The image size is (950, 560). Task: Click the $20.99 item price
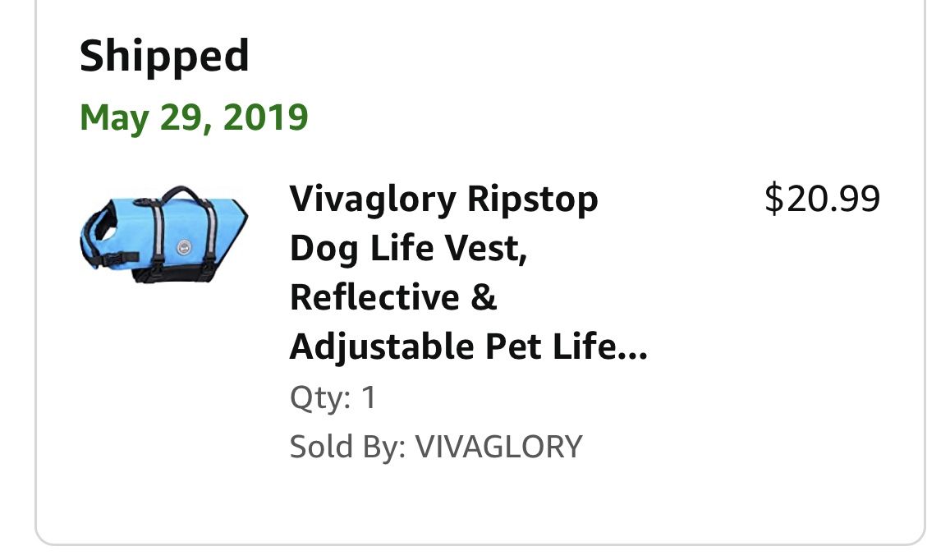[822, 199]
